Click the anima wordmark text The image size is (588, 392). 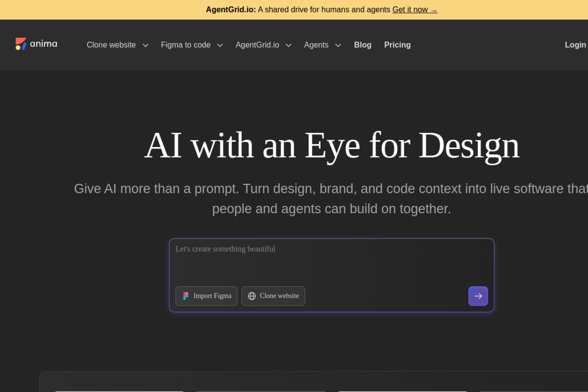(44, 44)
